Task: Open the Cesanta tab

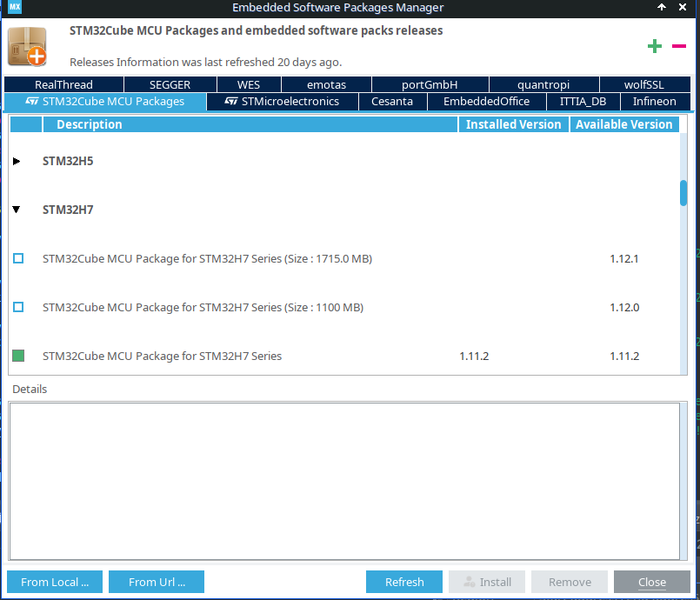Action: pyautogui.click(x=392, y=102)
